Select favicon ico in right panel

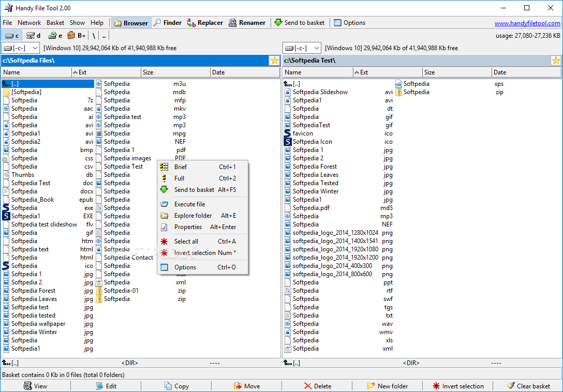tap(338, 133)
